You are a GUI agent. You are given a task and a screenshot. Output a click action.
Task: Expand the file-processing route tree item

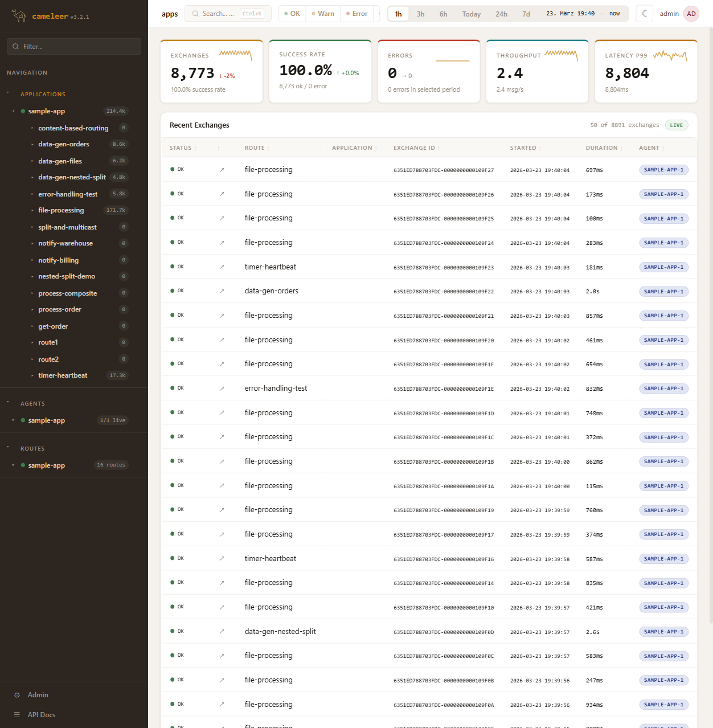[x=32, y=211]
